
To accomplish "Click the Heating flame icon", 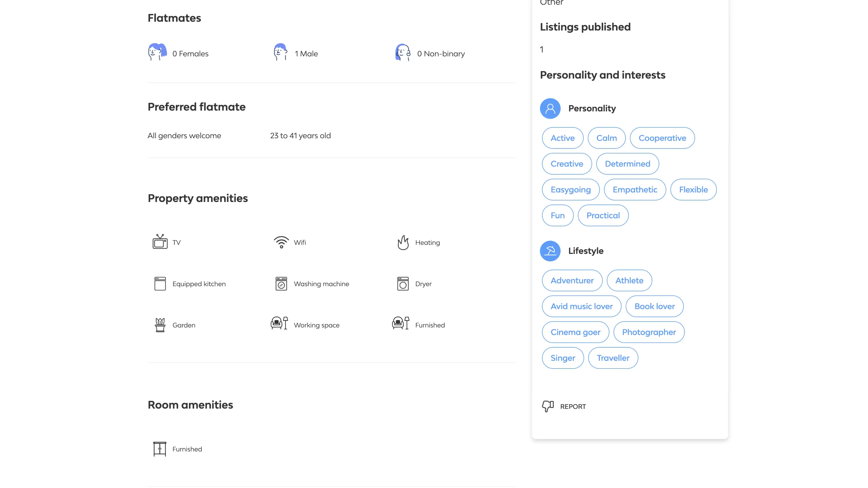I will (403, 242).
